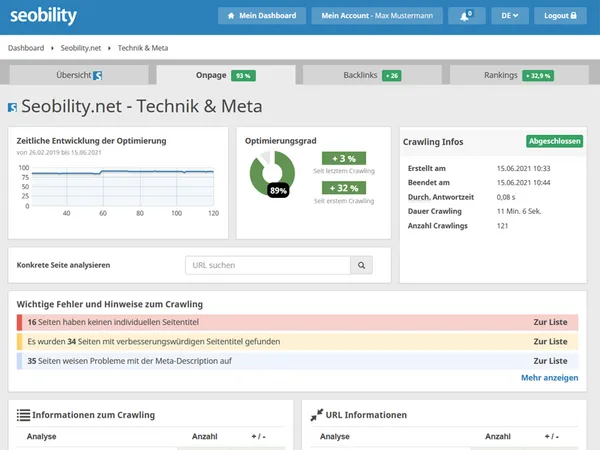Click arrows icon beside URL Informationen
The width and height of the screenshot is (600, 450).
coord(317,415)
